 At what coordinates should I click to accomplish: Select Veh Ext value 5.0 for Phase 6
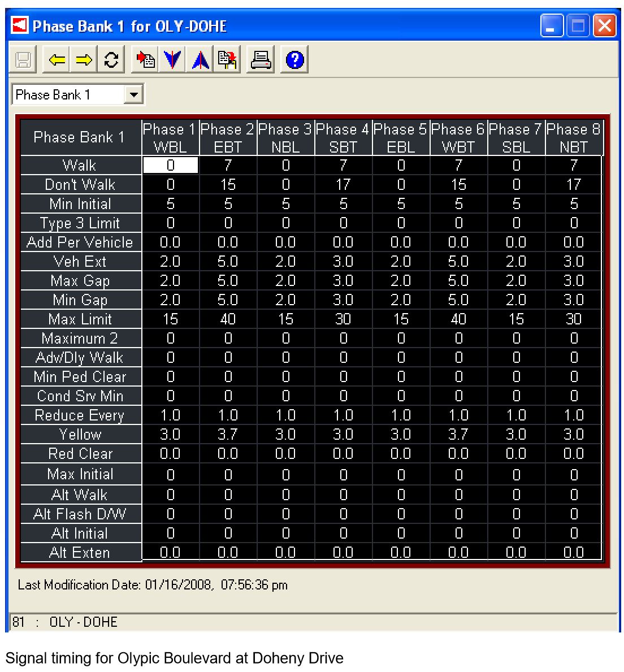click(458, 262)
